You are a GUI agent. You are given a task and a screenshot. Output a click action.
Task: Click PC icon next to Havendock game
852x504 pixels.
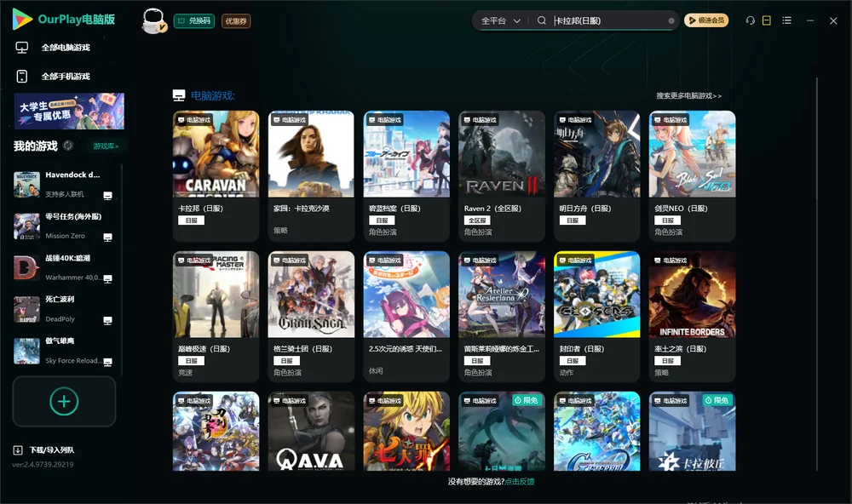click(107, 196)
